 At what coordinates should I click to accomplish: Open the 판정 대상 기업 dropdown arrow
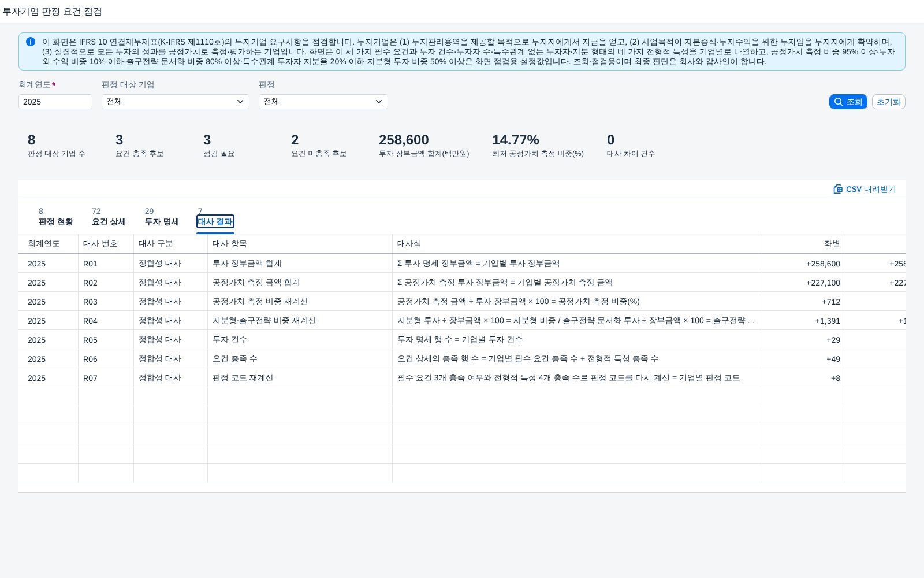(240, 102)
